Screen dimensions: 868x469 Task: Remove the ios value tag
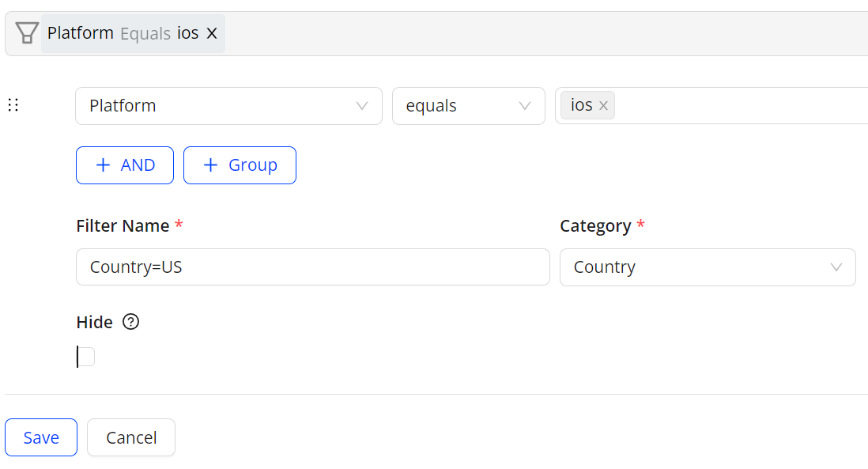pos(603,106)
